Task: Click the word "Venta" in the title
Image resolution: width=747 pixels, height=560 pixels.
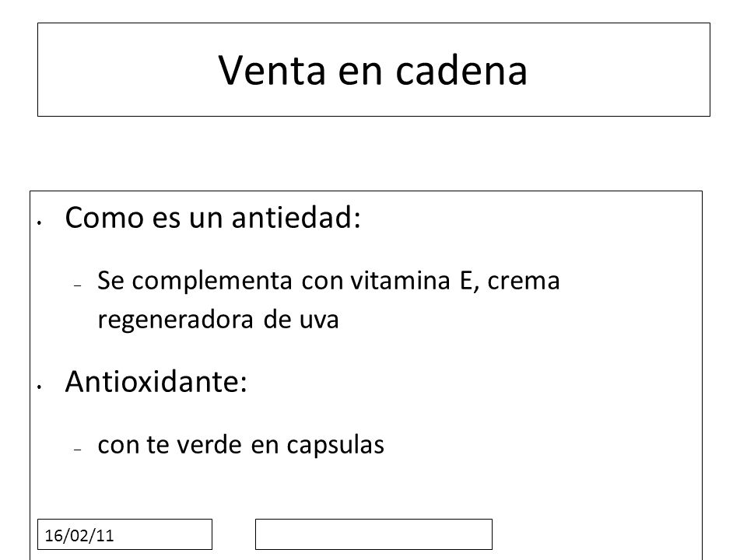Action: pyautogui.click(x=272, y=71)
